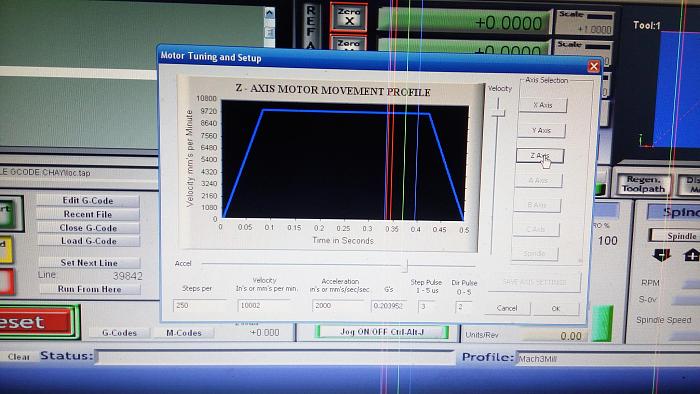Close the Motor Tuning and Setup dialog
This screenshot has height=394, width=700.
[x=593, y=66]
